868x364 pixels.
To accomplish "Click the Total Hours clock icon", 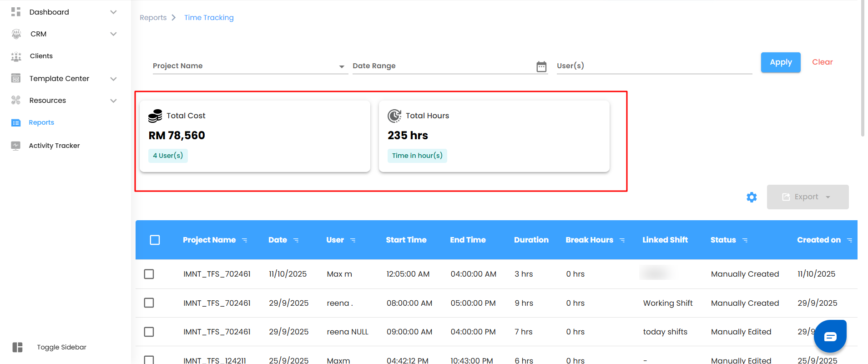I will (x=394, y=116).
